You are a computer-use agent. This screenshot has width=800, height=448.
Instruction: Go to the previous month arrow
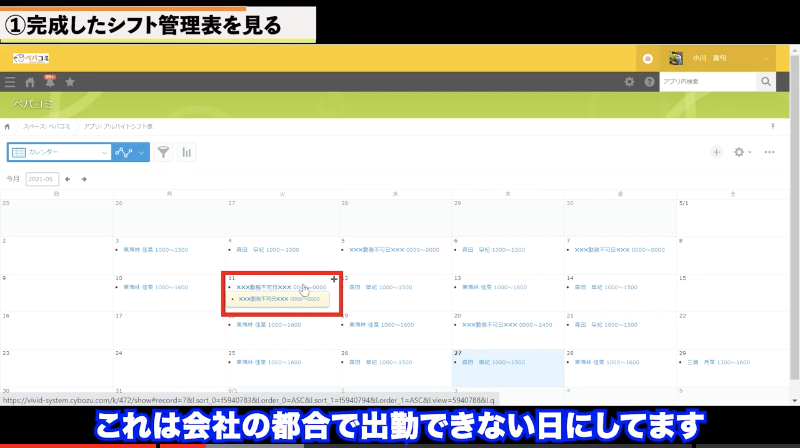point(68,179)
